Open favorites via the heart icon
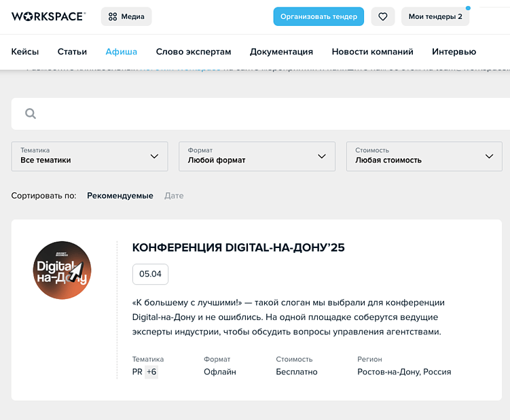The width and height of the screenshot is (510, 420). pos(383,16)
